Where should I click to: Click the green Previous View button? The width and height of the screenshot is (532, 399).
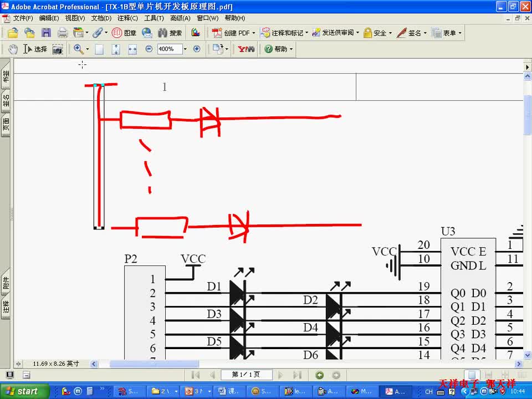(319, 375)
